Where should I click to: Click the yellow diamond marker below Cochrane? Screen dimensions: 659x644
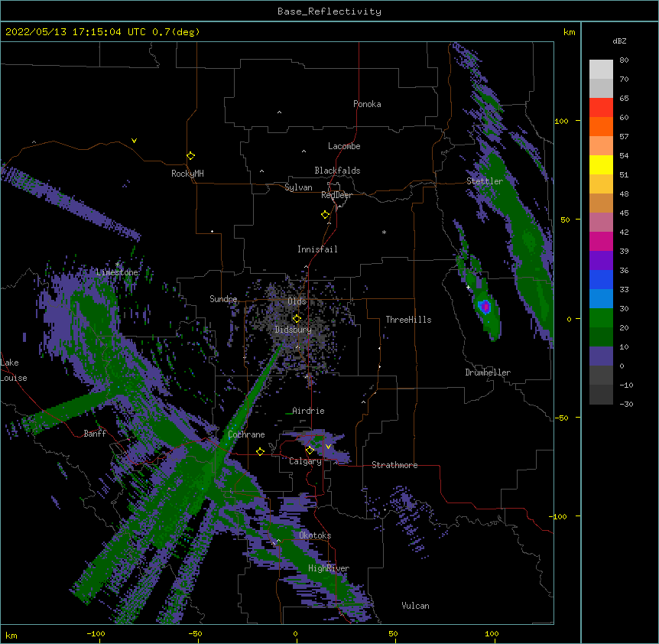pyautogui.click(x=260, y=451)
